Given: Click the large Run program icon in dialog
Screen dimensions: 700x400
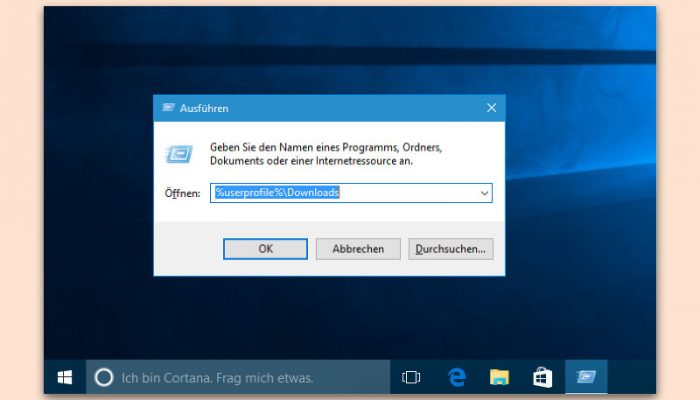Looking at the screenshot, I should coord(179,154).
